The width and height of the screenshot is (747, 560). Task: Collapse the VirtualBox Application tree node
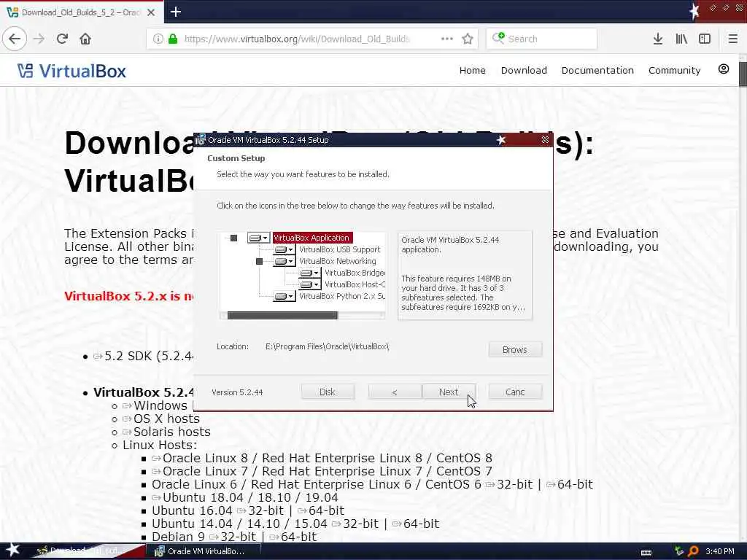pos(233,238)
